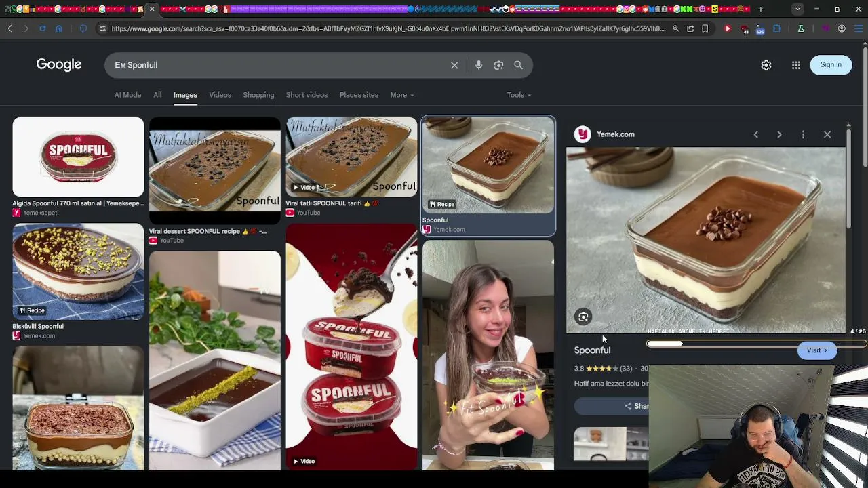Go to the Google homepage logo
This screenshot has width=868, height=488.
(x=59, y=64)
